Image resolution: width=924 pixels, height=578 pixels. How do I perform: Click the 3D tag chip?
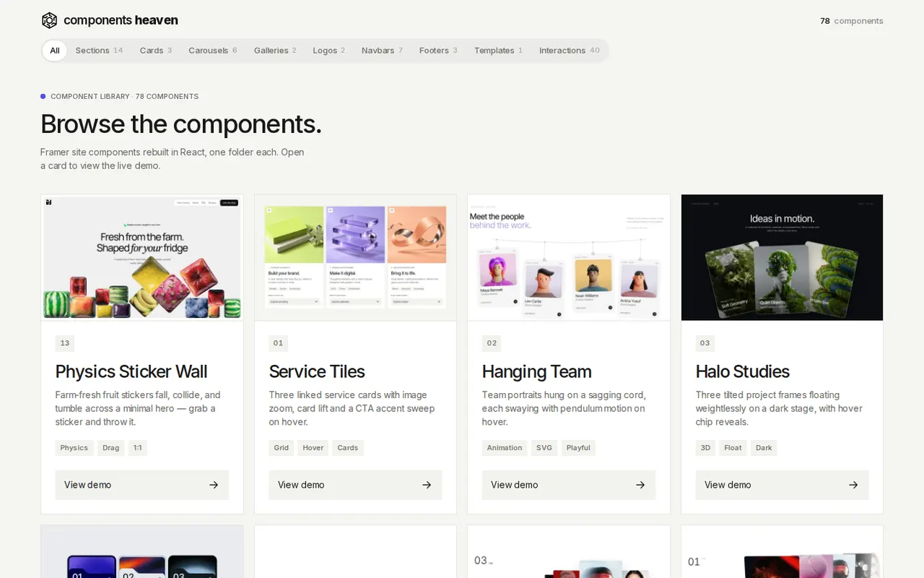coord(705,448)
